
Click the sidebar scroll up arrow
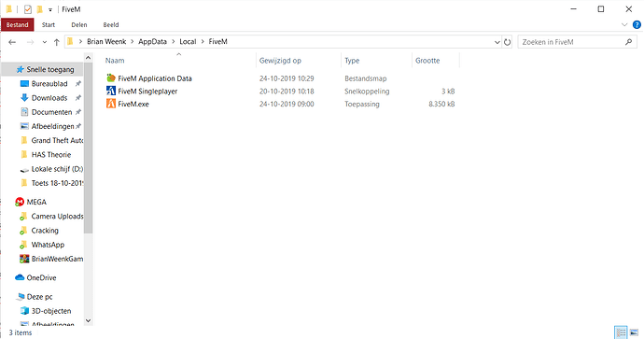(x=88, y=58)
